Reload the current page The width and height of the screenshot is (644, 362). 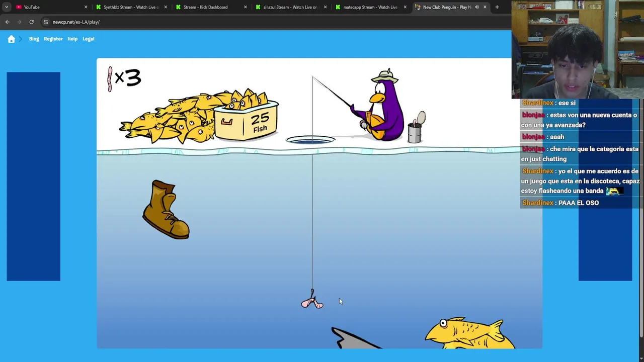click(31, 22)
